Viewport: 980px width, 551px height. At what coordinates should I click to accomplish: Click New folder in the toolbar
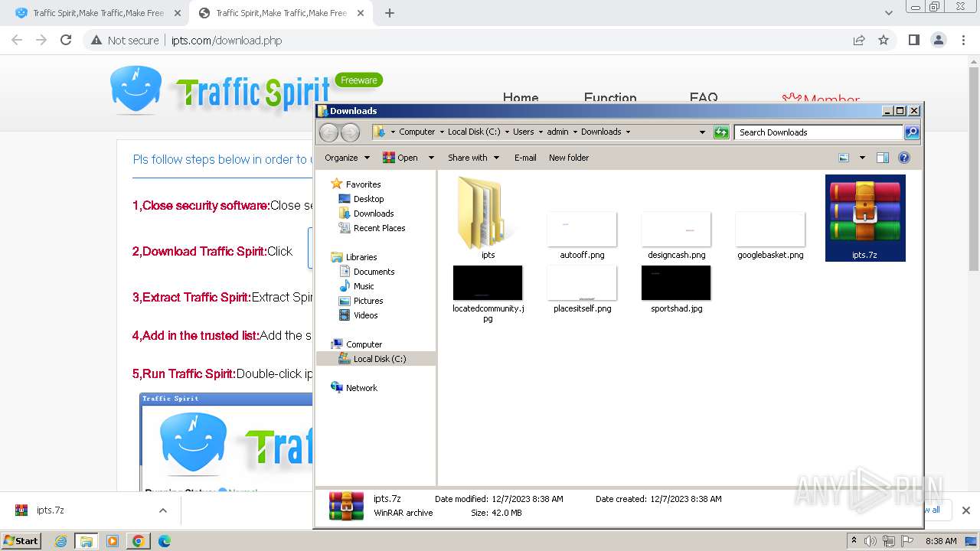(x=569, y=158)
